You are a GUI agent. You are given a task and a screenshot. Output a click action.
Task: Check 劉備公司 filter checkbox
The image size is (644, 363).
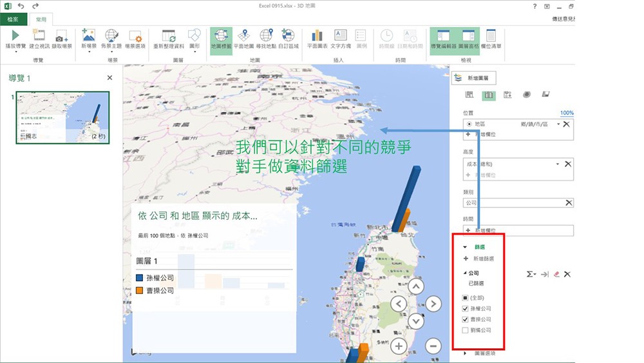465,330
